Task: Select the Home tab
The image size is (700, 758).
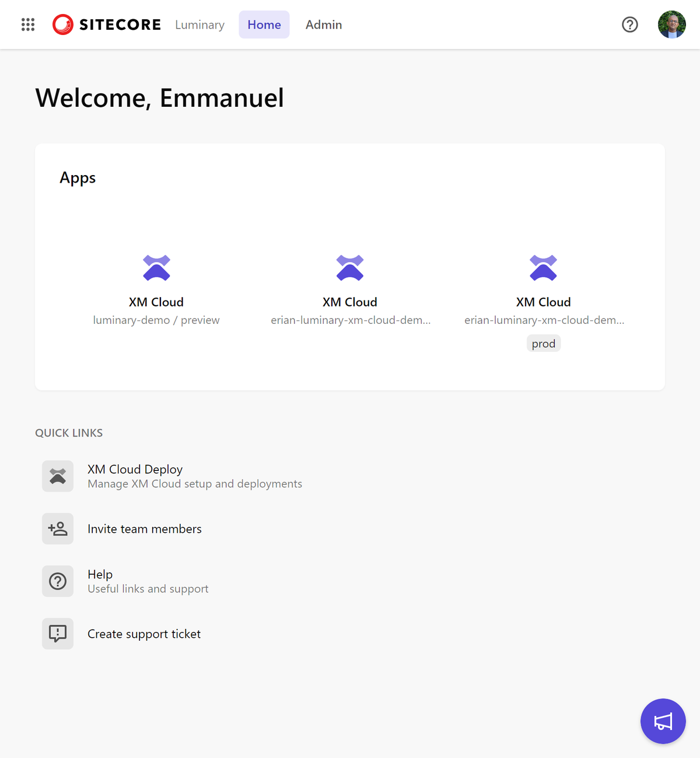Action: point(264,25)
